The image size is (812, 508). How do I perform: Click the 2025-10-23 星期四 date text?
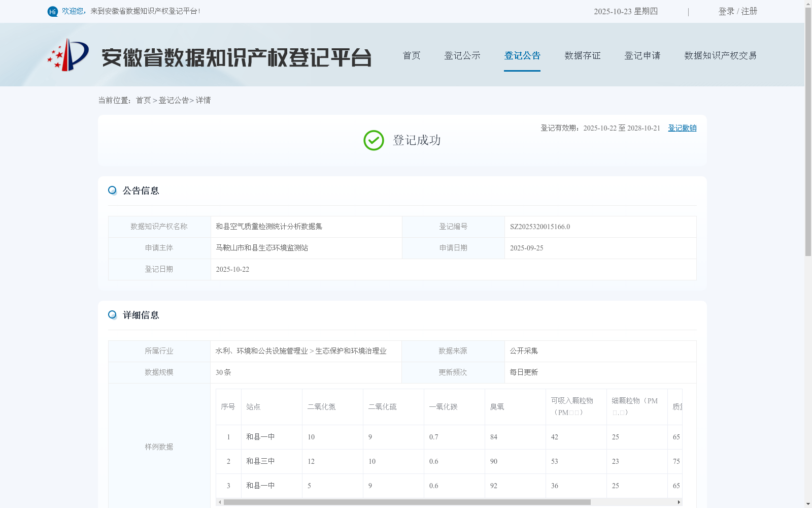(626, 11)
